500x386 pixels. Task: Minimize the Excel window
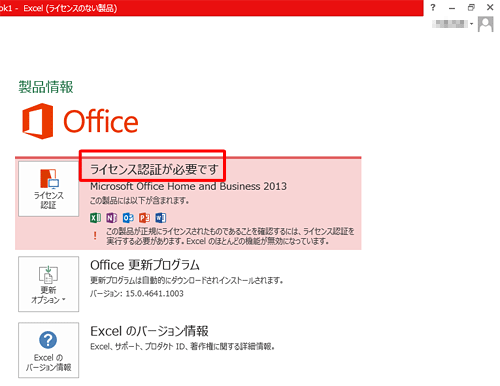[x=452, y=8]
